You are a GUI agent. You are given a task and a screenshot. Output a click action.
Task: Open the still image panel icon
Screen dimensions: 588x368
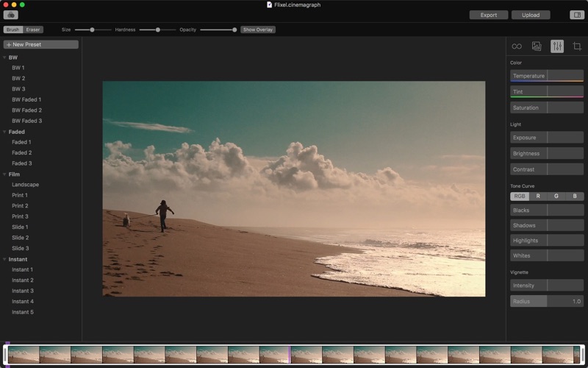click(537, 46)
